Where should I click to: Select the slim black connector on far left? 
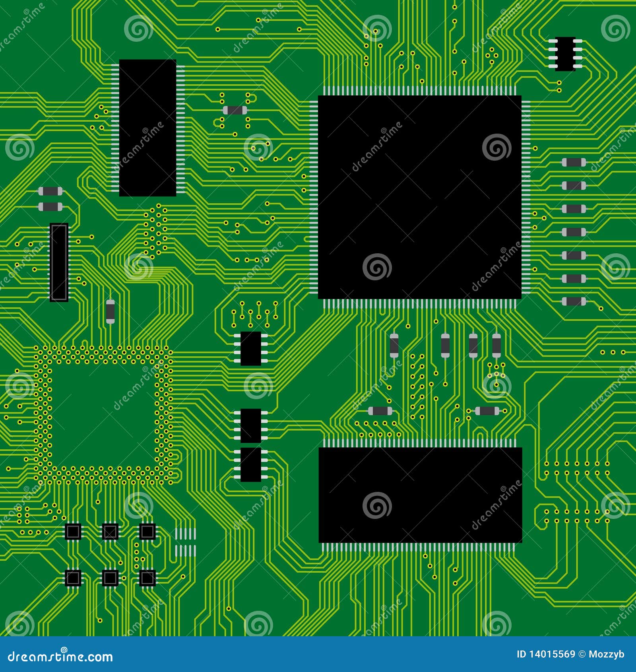click(59, 262)
